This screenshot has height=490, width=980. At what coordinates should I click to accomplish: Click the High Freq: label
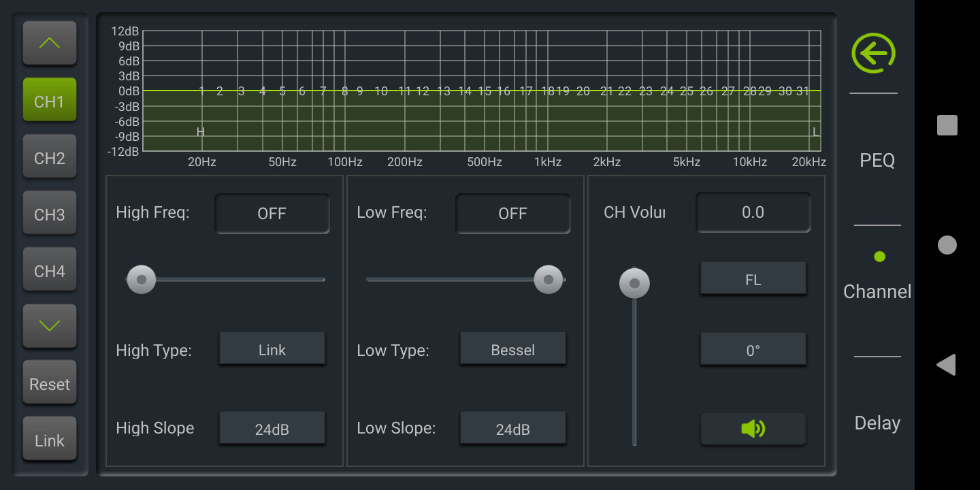[x=152, y=212]
